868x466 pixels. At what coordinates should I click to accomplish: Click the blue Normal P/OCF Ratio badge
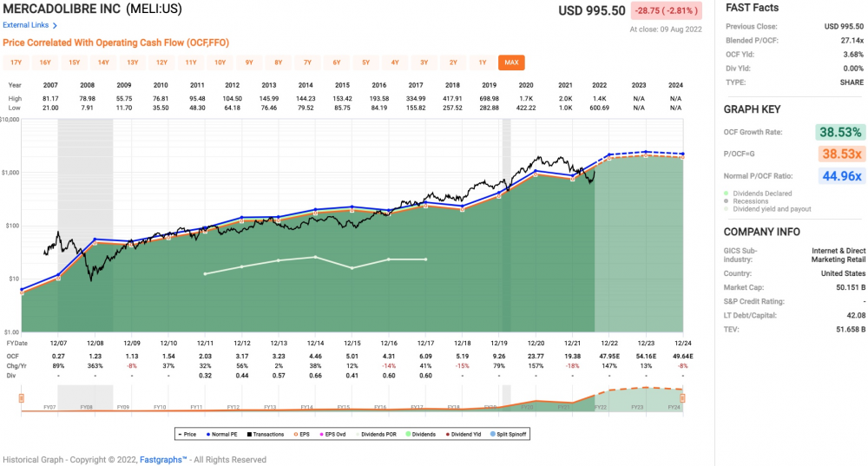(x=838, y=176)
